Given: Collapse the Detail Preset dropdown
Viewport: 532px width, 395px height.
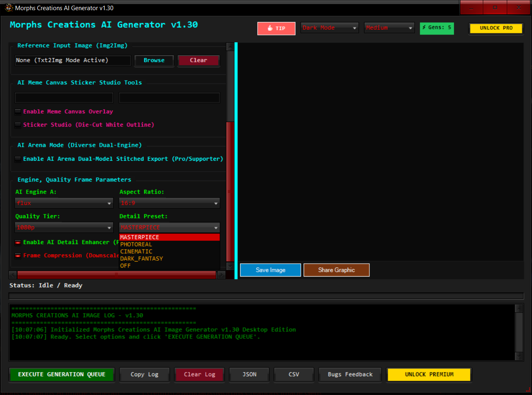Looking at the screenshot, I should click(x=169, y=227).
